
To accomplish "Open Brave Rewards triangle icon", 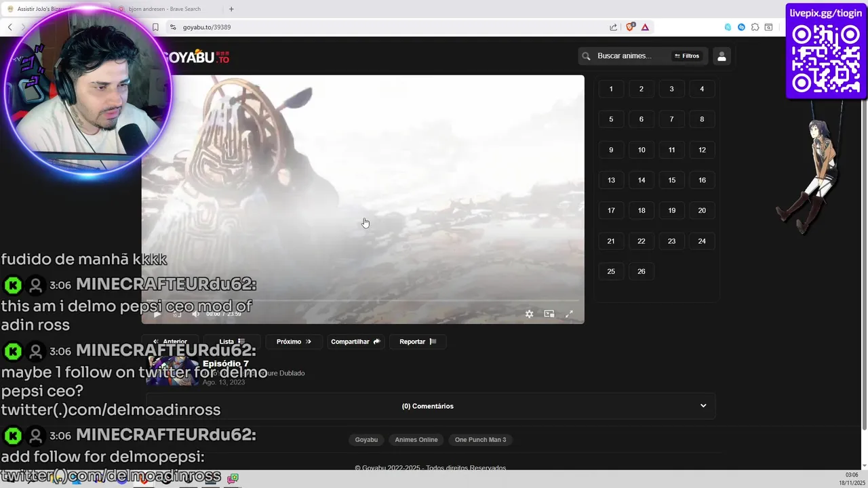I will point(645,27).
